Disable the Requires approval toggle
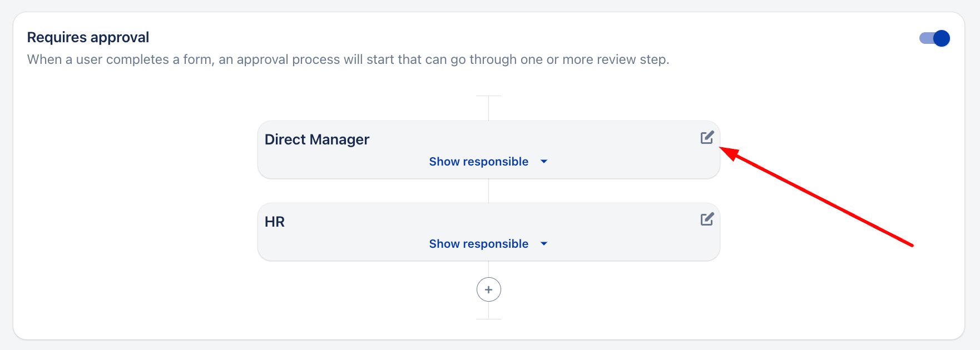The width and height of the screenshot is (980, 350). click(x=934, y=38)
